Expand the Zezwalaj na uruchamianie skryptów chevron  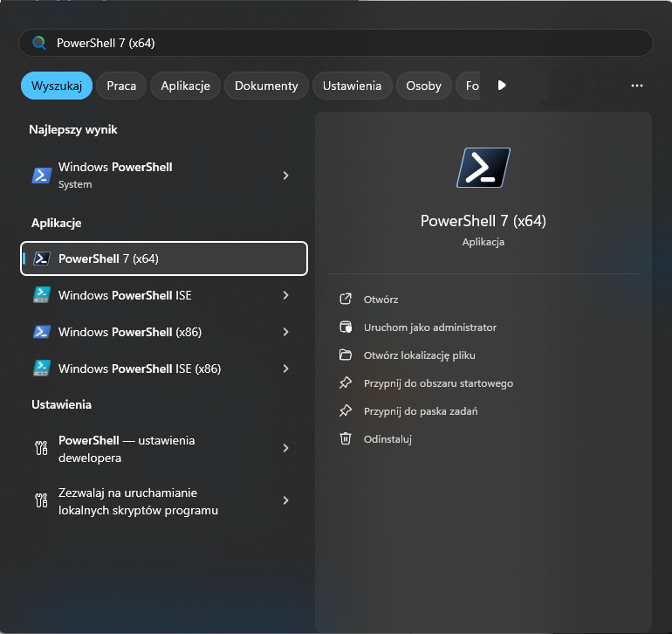click(285, 500)
